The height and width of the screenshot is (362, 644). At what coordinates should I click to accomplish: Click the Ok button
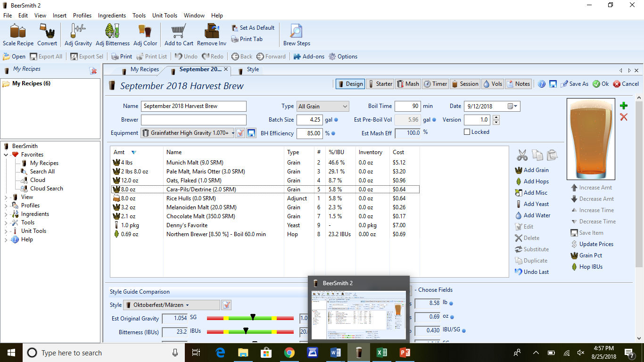coord(601,84)
